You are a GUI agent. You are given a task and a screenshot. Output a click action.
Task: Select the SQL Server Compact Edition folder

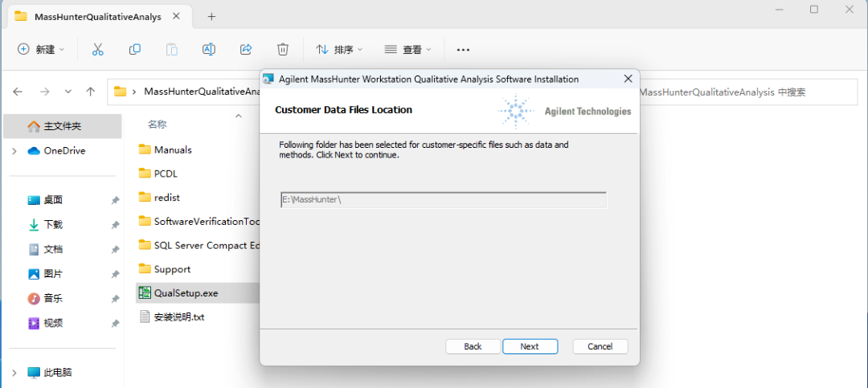point(198,245)
